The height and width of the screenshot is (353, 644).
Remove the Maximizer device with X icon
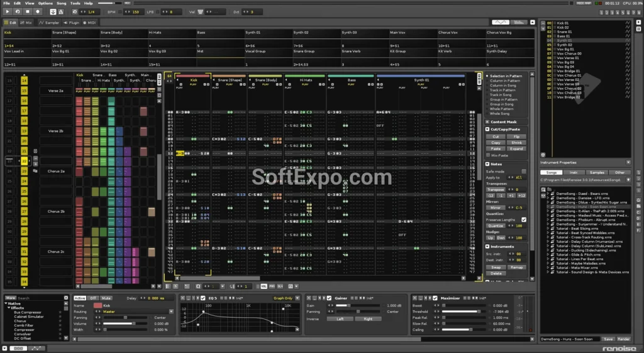(x=415, y=298)
